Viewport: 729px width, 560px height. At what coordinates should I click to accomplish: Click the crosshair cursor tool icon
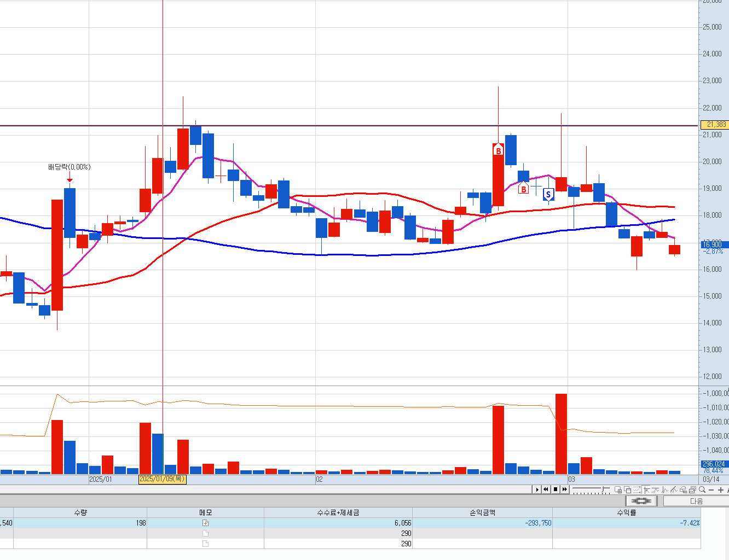coord(646,489)
